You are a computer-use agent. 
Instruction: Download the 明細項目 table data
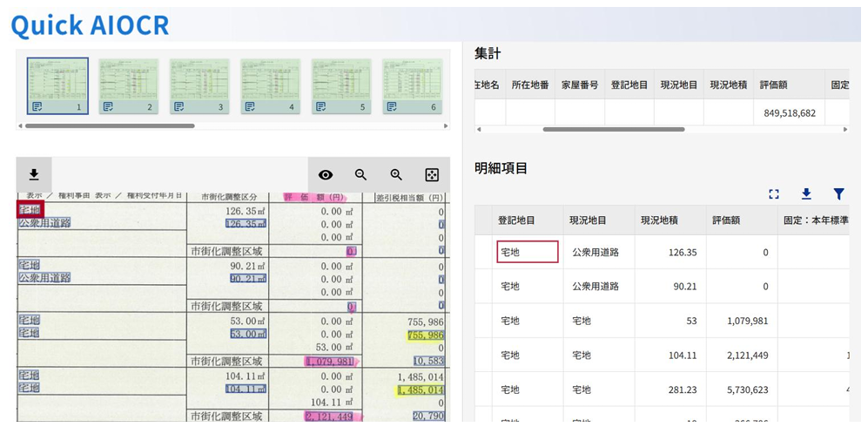click(x=806, y=194)
